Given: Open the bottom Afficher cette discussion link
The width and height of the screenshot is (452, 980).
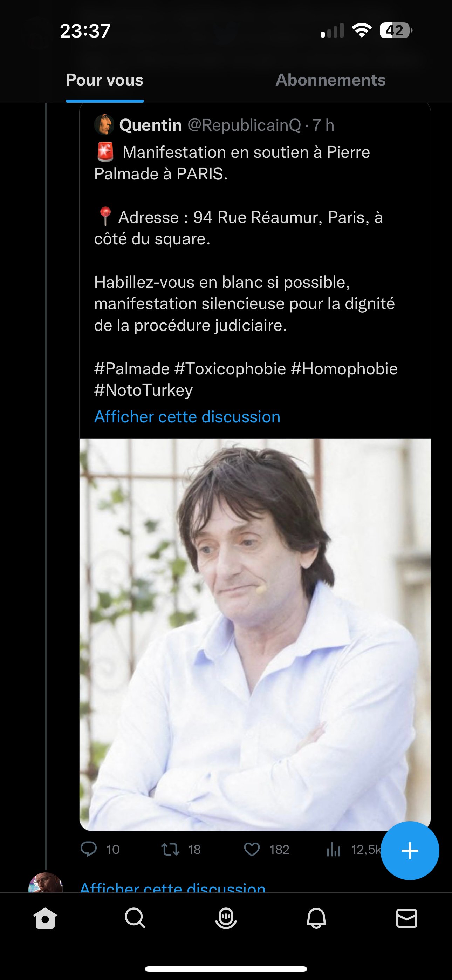Looking at the screenshot, I should [x=173, y=887].
